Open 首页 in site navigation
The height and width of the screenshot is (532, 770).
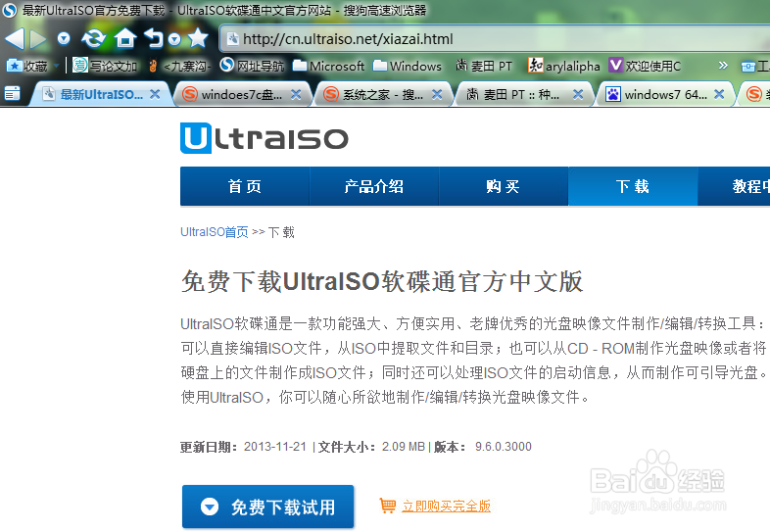[245, 186]
